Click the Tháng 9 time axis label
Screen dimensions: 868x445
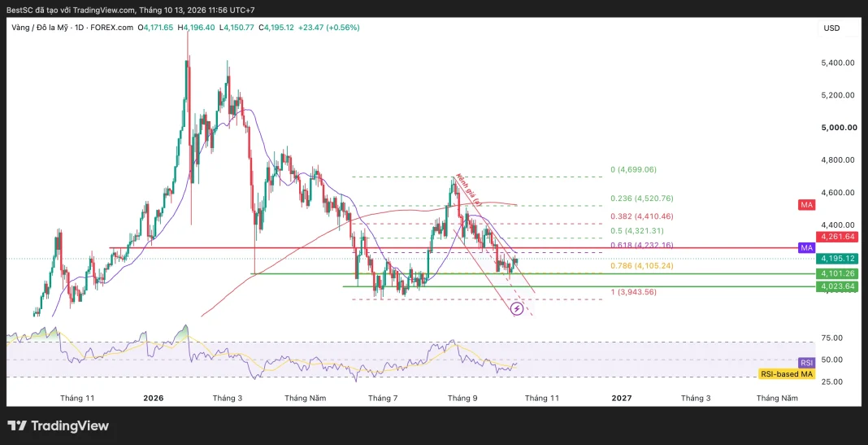tap(462, 398)
